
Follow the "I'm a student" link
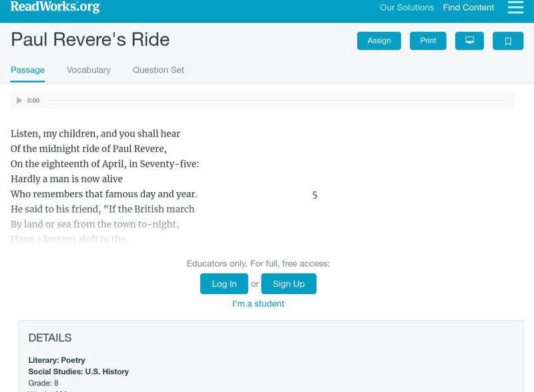coord(258,304)
